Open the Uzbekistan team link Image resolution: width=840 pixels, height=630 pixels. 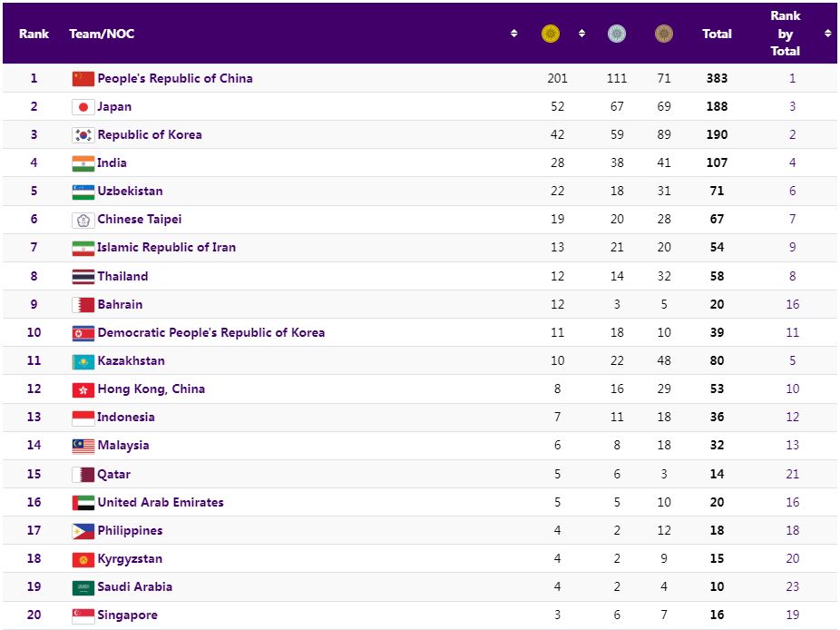130,192
